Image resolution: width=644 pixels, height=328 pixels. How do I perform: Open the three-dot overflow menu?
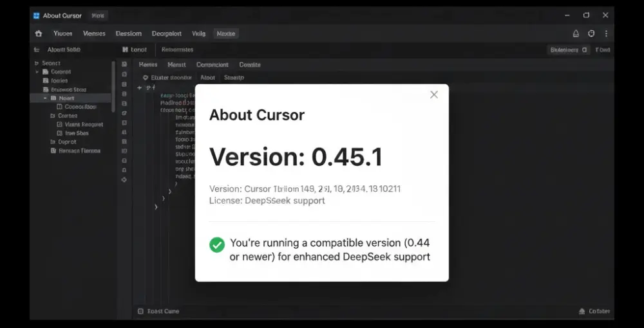point(606,33)
